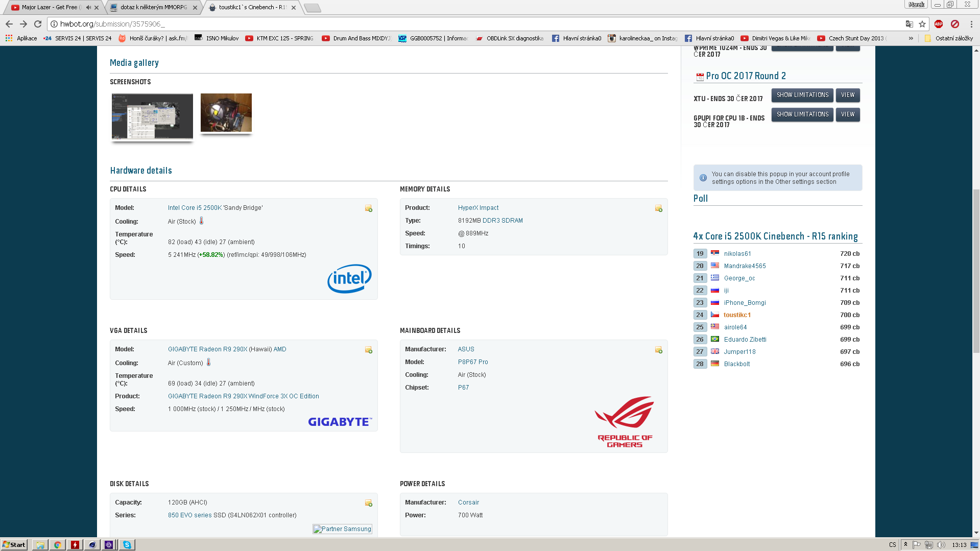Click Show Limitations for XTU
Image resolution: width=980 pixels, height=551 pixels.
[802, 95]
